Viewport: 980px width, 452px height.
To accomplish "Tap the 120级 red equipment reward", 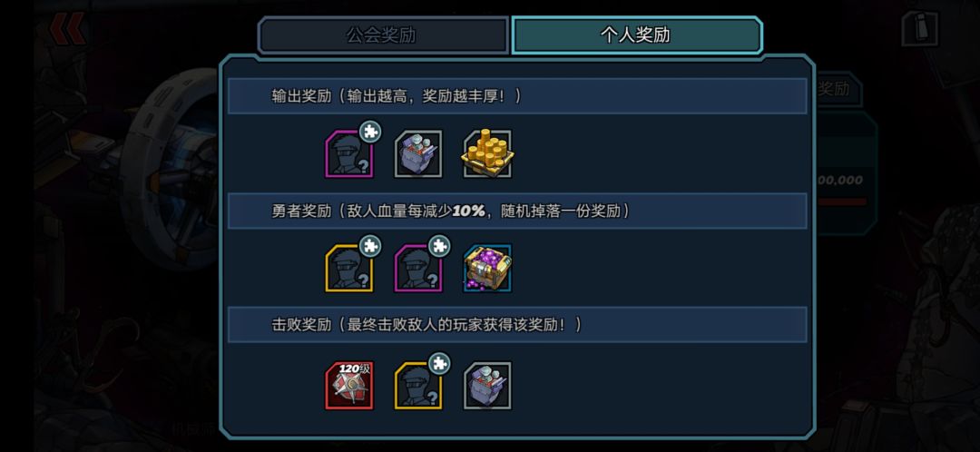I will click(349, 386).
